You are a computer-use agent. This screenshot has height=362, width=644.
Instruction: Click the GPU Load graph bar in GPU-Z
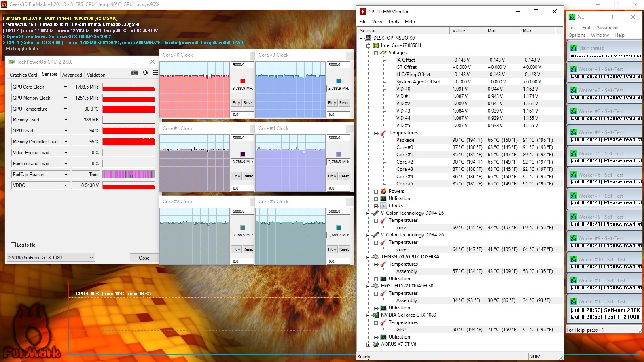pyautogui.click(x=129, y=131)
